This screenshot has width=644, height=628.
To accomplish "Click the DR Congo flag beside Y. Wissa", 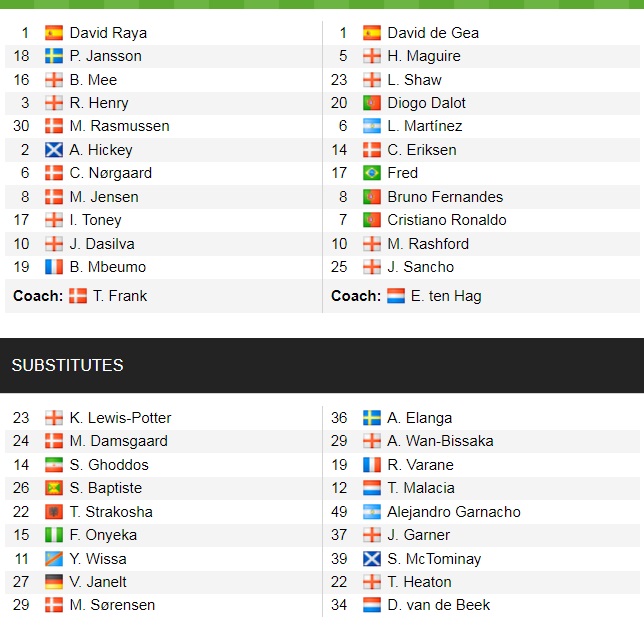I will (x=54, y=559).
